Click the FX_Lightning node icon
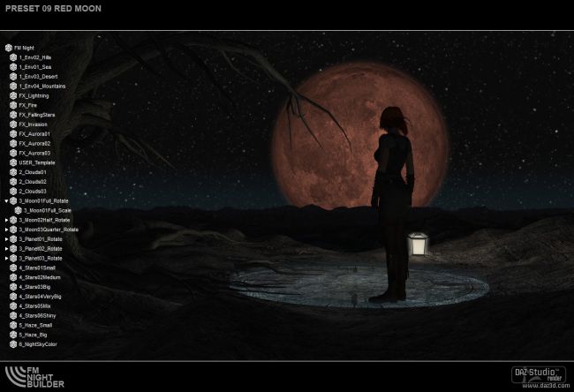574x392 pixels. pos(13,95)
